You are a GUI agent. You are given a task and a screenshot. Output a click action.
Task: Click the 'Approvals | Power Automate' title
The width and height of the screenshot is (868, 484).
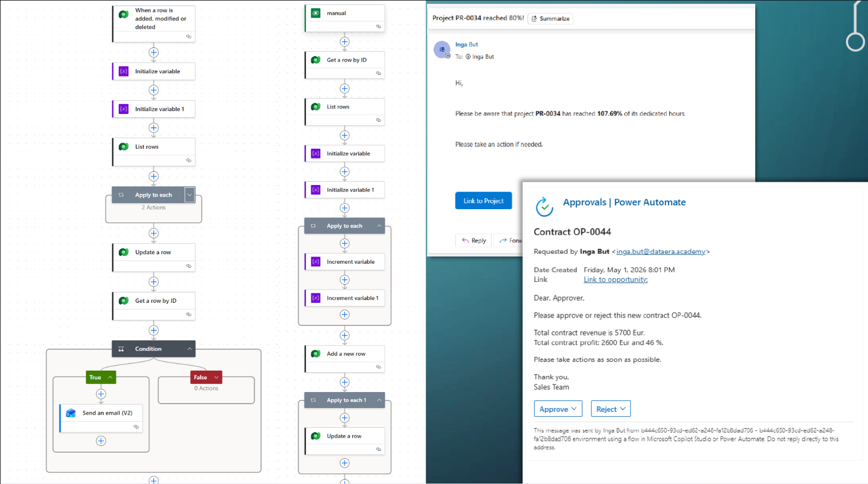[624, 202]
